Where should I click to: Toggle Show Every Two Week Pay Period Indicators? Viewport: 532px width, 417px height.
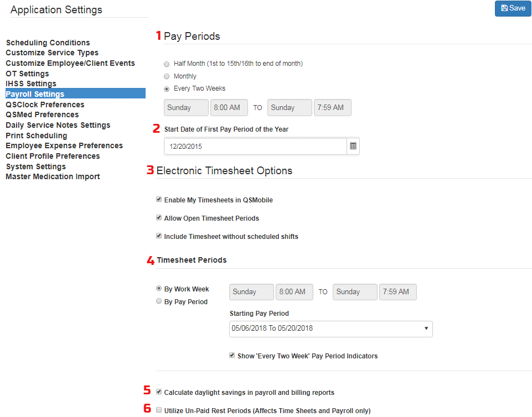click(232, 355)
